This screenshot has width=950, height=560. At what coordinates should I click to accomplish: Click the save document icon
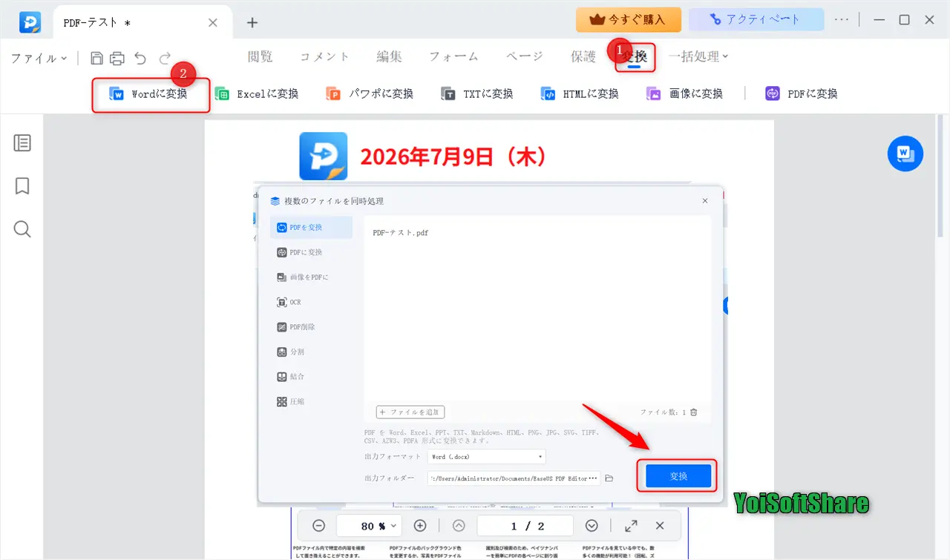96,58
